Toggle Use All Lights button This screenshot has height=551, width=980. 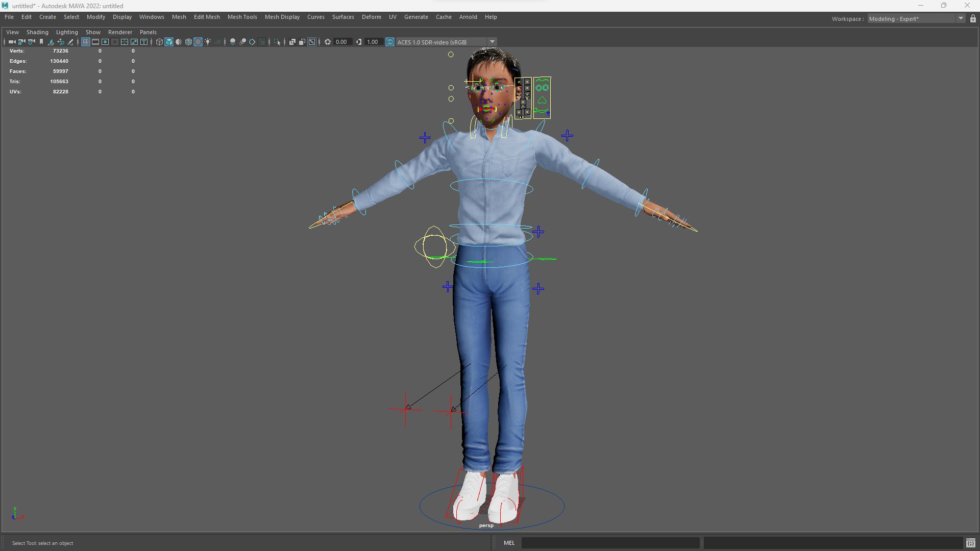(x=208, y=42)
